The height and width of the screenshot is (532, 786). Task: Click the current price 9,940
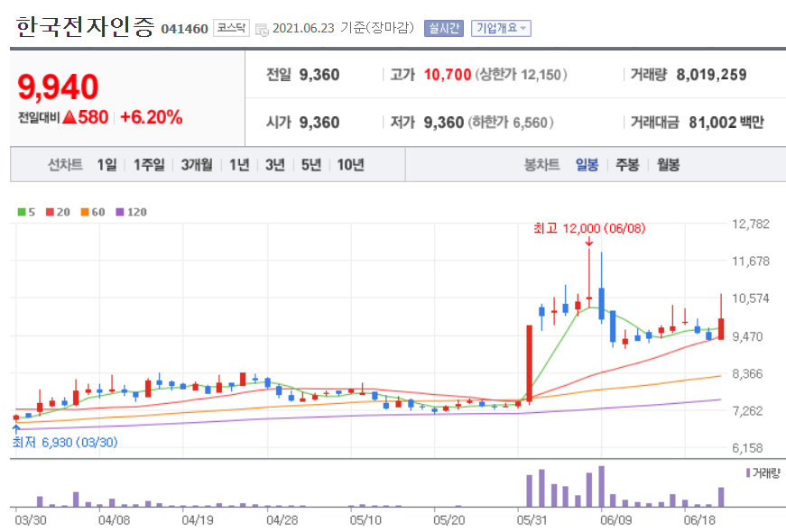point(58,87)
